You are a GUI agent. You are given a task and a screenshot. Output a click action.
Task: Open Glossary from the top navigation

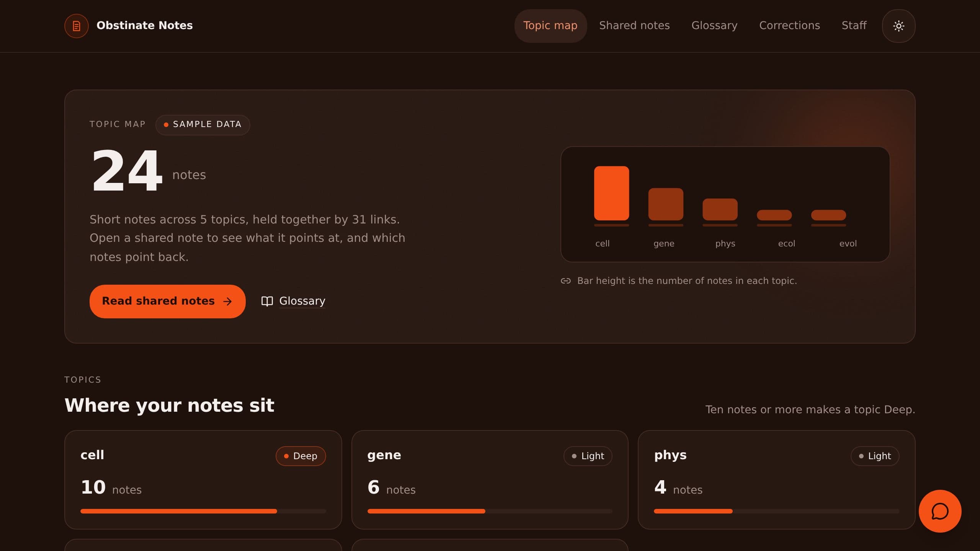pyautogui.click(x=714, y=26)
